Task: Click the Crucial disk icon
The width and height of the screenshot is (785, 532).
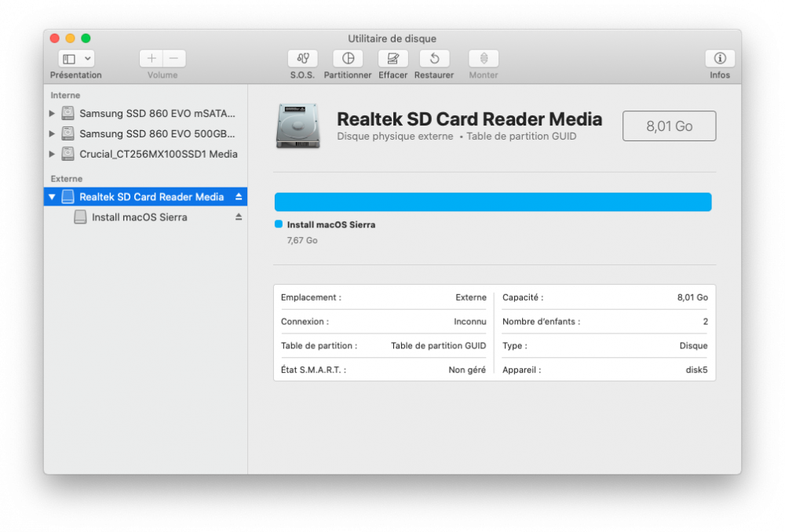Action: coord(68,154)
